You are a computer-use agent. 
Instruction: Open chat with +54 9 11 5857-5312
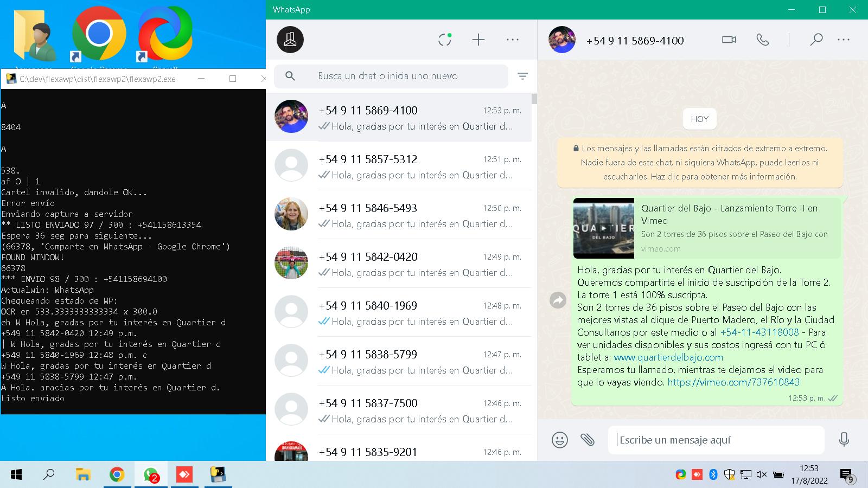point(399,166)
